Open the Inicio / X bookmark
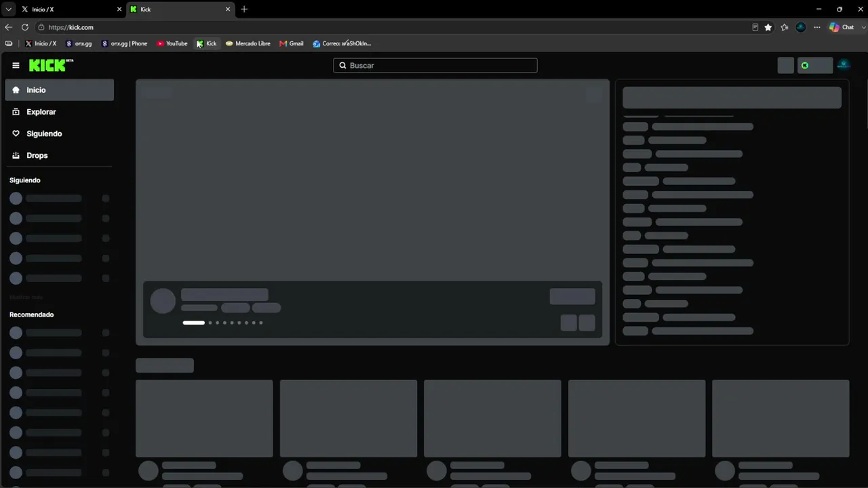Image resolution: width=868 pixels, height=488 pixels. (41, 43)
